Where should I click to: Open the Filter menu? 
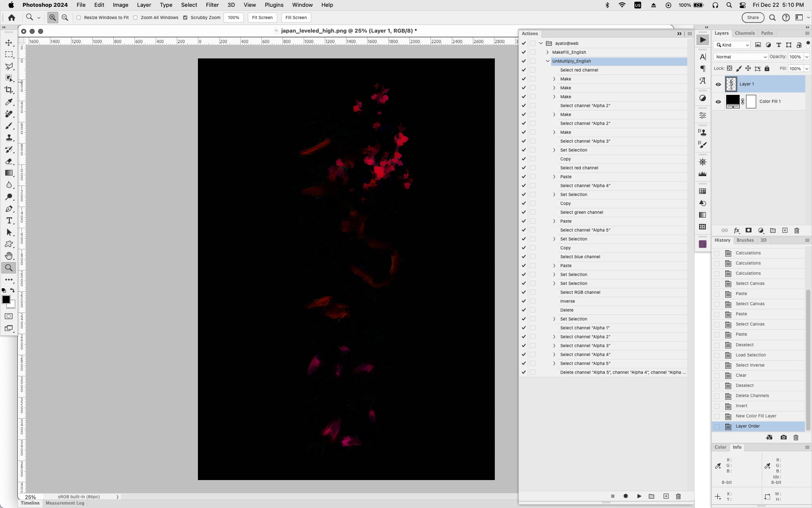tap(212, 5)
